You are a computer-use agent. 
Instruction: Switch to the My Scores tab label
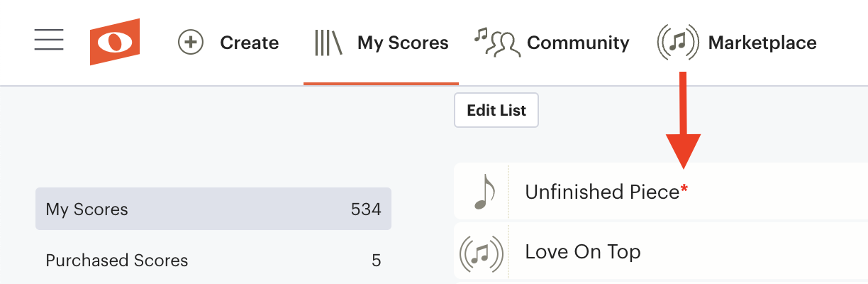pyautogui.click(x=403, y=43)
